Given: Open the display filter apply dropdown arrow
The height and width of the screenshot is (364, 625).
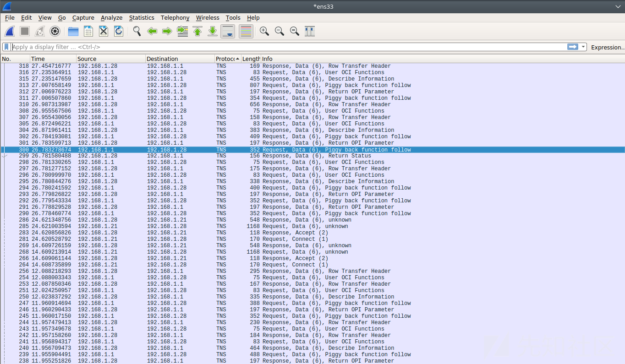Looking at the screenshot, I should [x=582, y=47].
